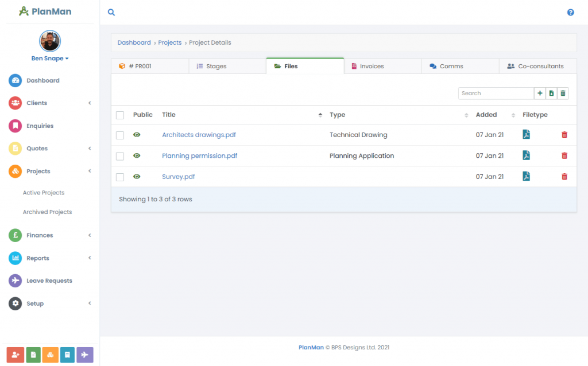Viewport: 588px width, 366px height.
Task: Click the PlanMan logo
Action: pos(45,11)
